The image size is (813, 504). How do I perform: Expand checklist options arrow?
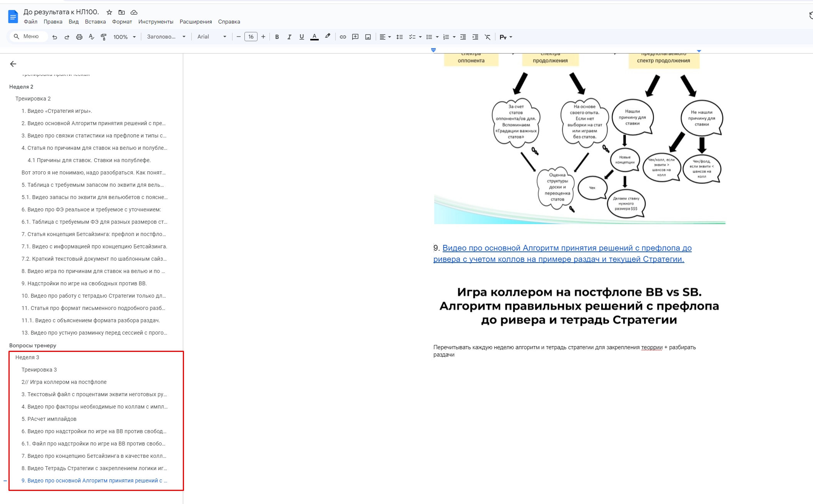(420, 37)
